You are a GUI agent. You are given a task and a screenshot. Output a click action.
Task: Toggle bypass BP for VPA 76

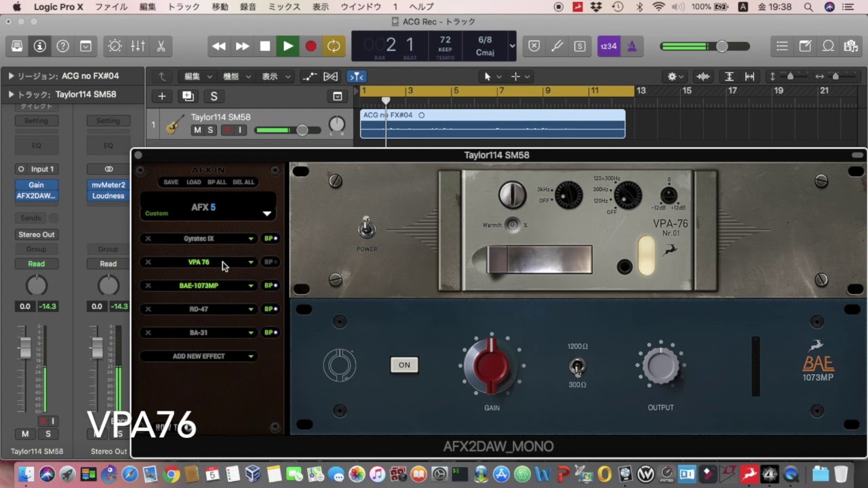(270, 262)
